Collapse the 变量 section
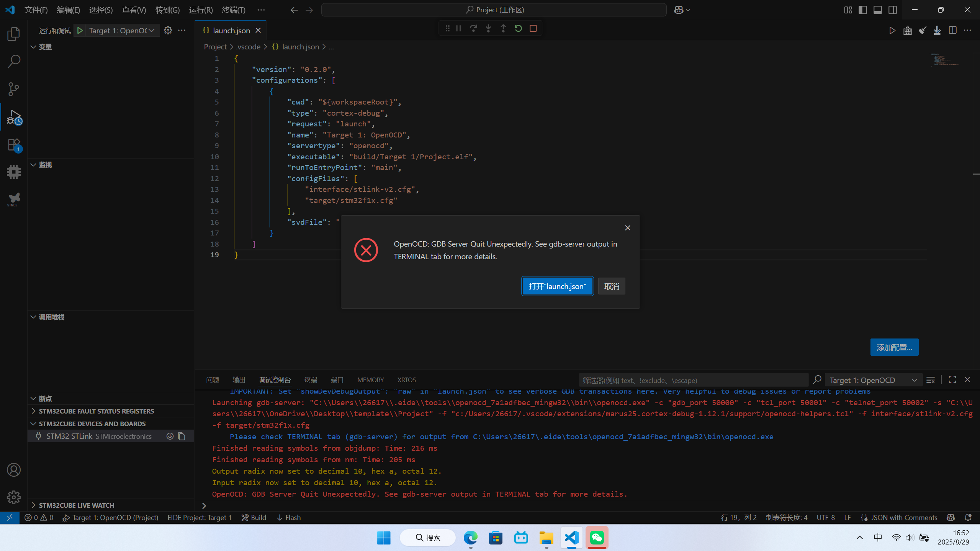980x551 pixels. pos(33,47)
